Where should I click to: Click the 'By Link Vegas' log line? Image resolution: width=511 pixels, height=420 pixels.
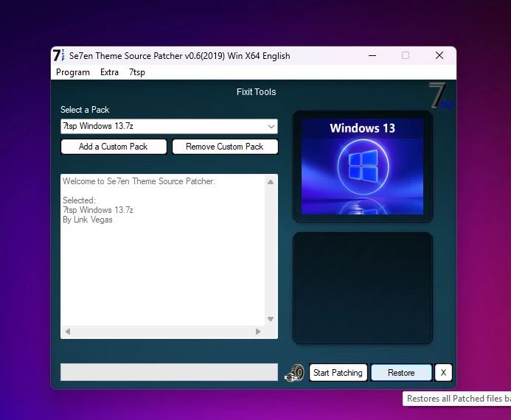coord(87,220)
